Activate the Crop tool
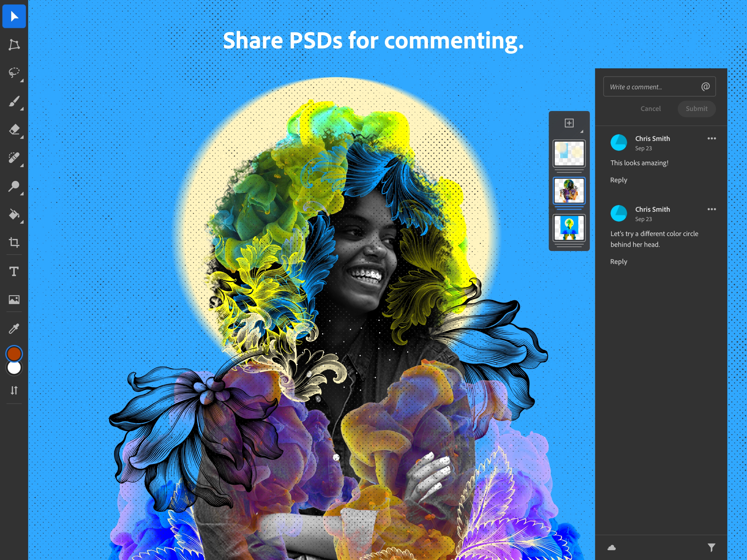This screenshot has height=560, width=747. [x=14, y=242]
